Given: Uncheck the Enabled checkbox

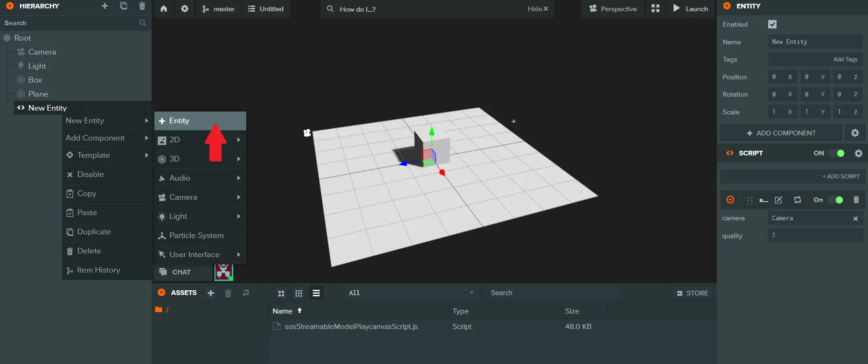Looking at the screenshot, I should tap(772, 24).
